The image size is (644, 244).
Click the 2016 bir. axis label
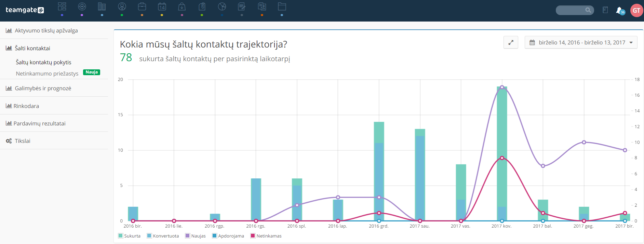point(133,226)
